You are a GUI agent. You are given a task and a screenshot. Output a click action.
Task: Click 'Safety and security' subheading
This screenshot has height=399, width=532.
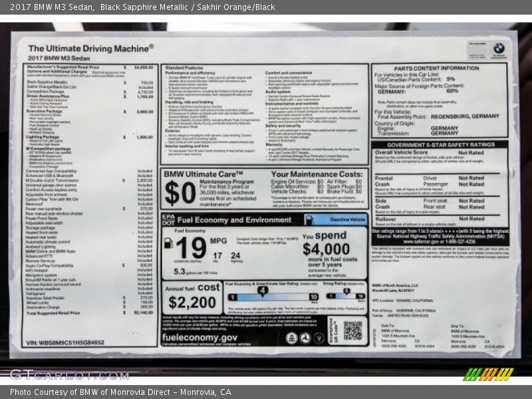(283, 126)
